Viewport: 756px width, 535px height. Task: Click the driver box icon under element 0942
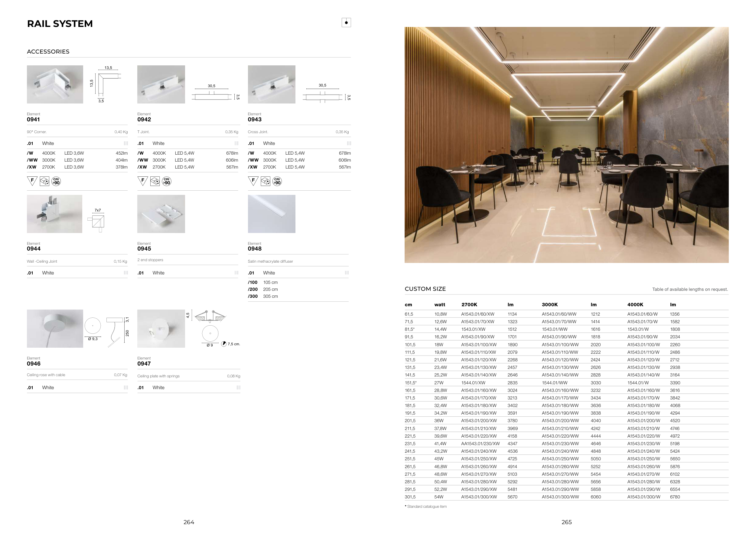[x=155, y=181]
